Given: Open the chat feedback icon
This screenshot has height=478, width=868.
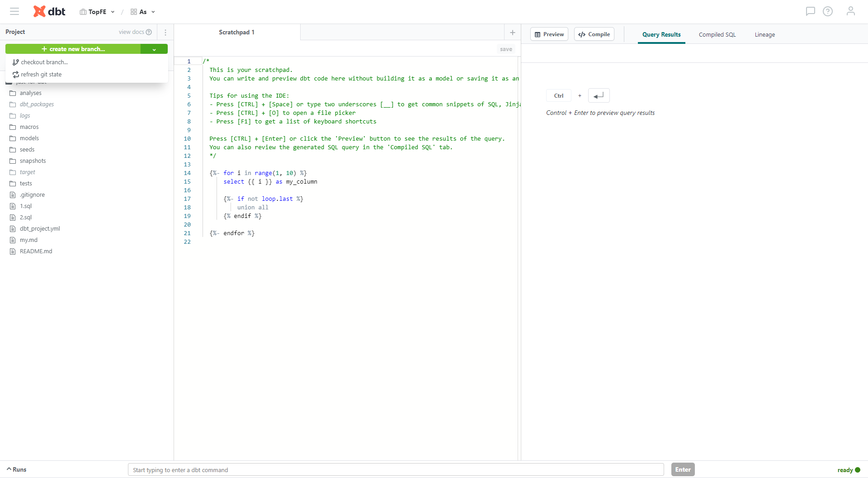Looking at the screenshot, I should point(810,11).
